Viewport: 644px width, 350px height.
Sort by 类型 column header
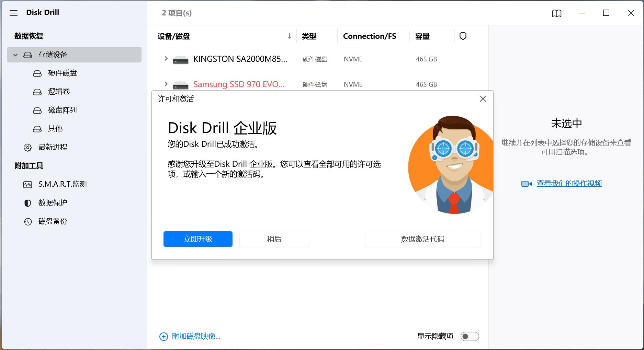pyautogui.click(x=309, y=36)
